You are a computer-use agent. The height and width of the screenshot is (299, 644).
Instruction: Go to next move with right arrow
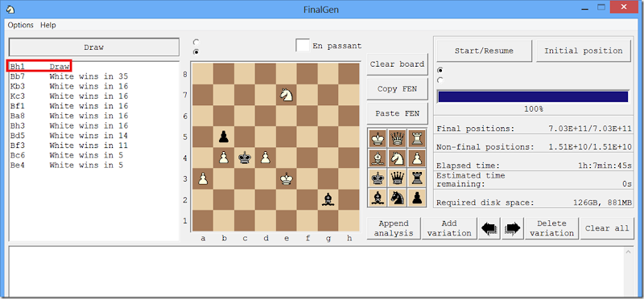coord(512,228)
